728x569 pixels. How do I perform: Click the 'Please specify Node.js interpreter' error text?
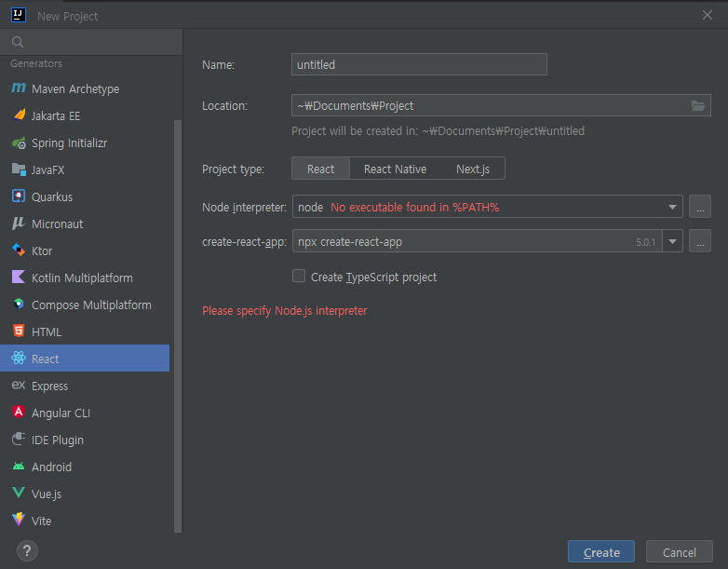click(285, 310)
